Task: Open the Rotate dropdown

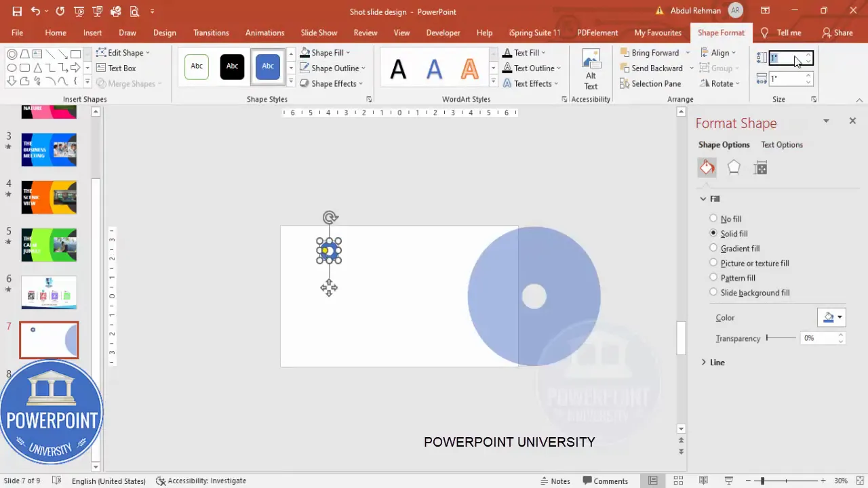Action: tap(721, 83)
